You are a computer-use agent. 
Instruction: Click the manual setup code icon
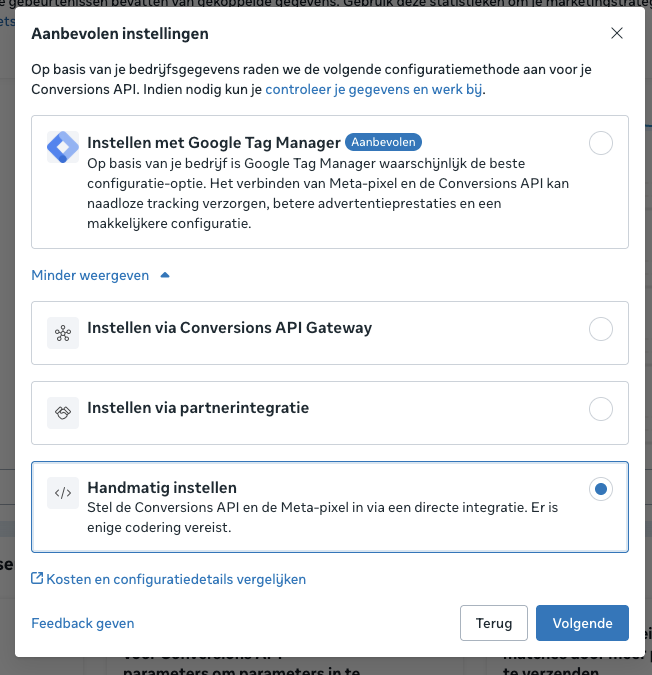point(63,493)
